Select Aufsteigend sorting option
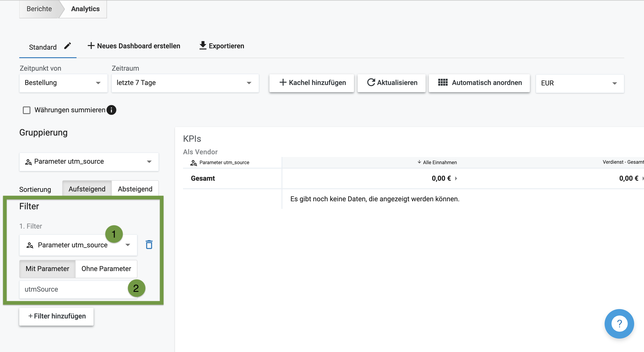 click(x=87, y=189)
